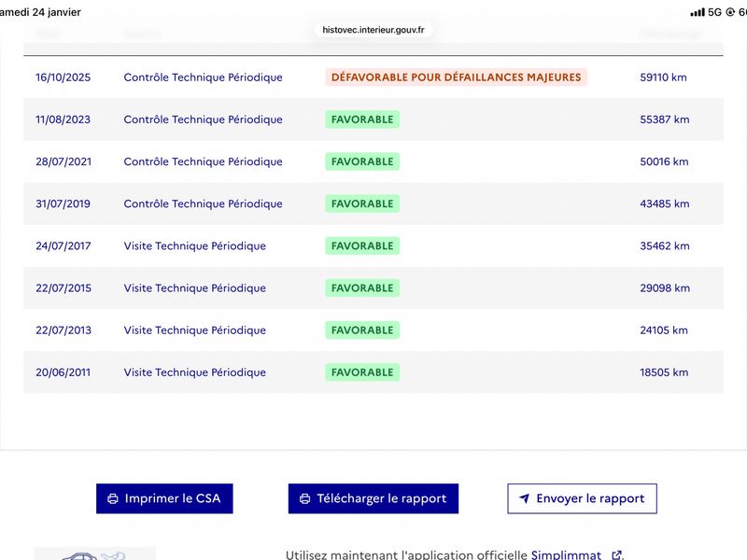Click the date 24/07/2017

pyautogui.click(x=63, y=245)
